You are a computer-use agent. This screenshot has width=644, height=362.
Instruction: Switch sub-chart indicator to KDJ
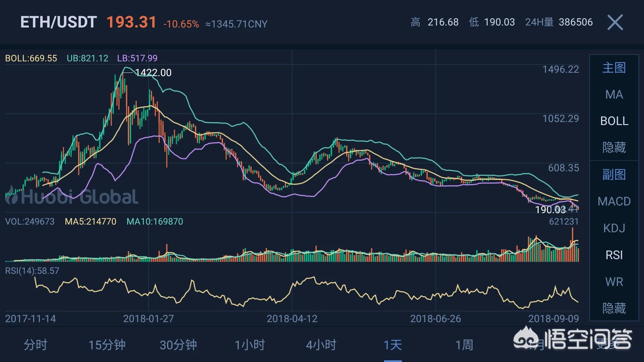(614, 228)
